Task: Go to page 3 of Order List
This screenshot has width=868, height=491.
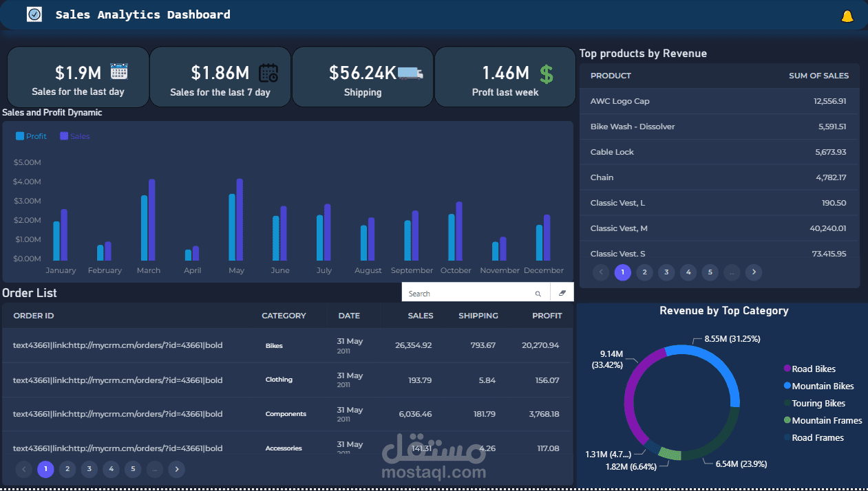Action: coord(89,469)
